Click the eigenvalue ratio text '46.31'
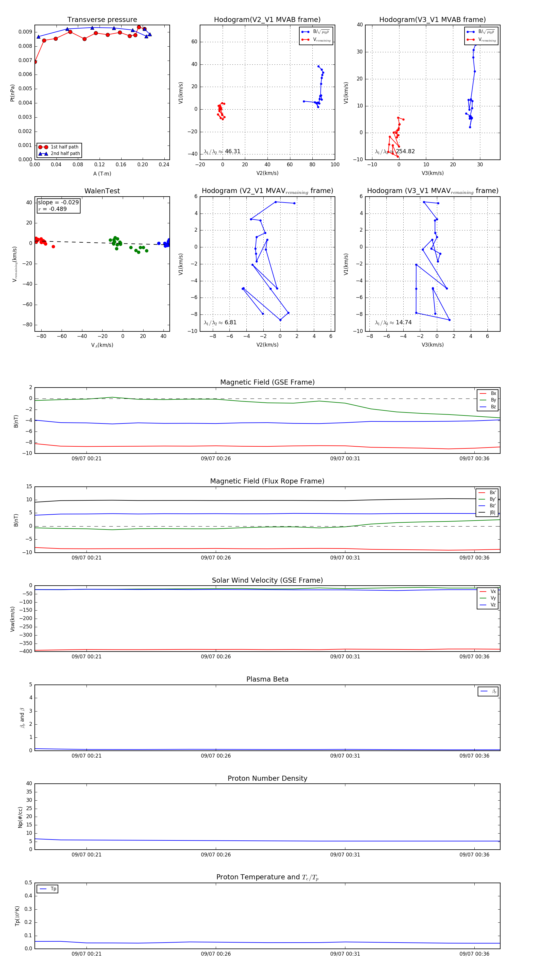Viewport: 535px width, 980px height. tap(233, 151)
